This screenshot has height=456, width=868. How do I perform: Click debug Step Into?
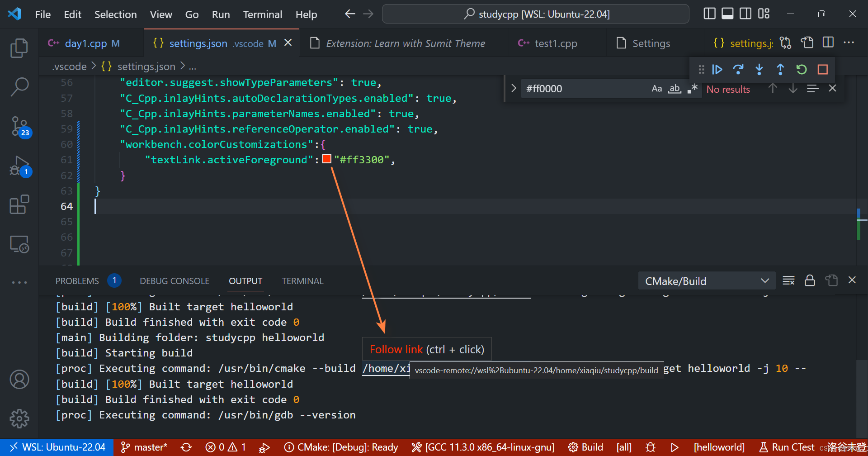pyautogui.click(x=759, y=69)
